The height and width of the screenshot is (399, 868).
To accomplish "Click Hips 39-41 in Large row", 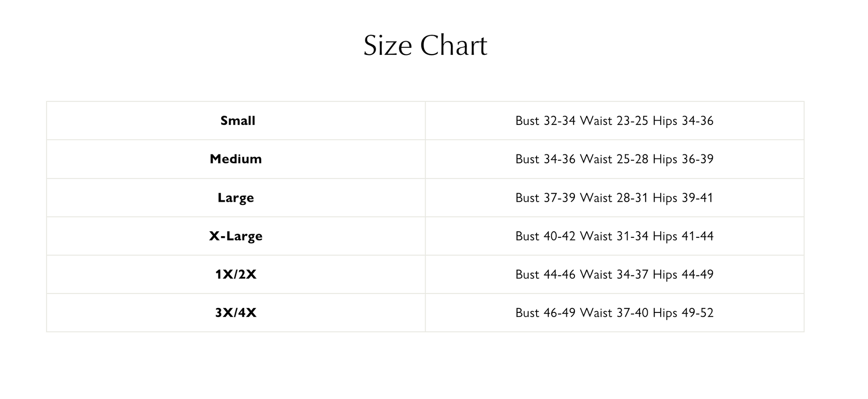I will point(683,198).
